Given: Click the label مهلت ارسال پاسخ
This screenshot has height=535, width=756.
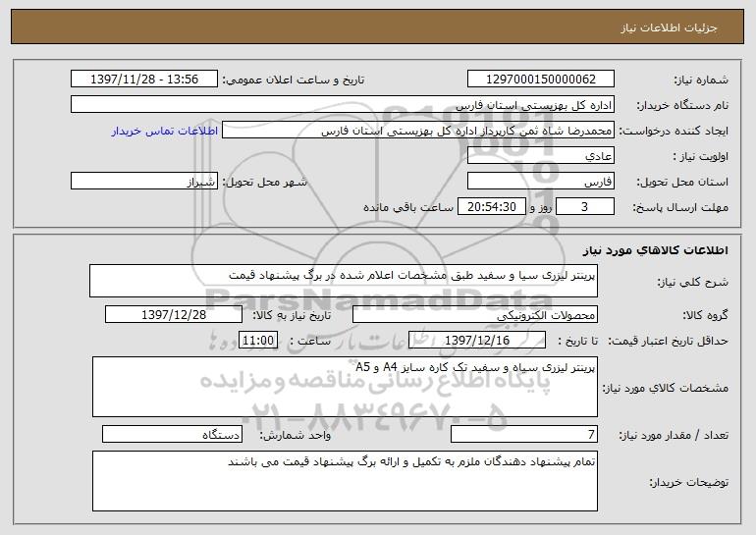Looking at the screenshot, I should [680, 207].
